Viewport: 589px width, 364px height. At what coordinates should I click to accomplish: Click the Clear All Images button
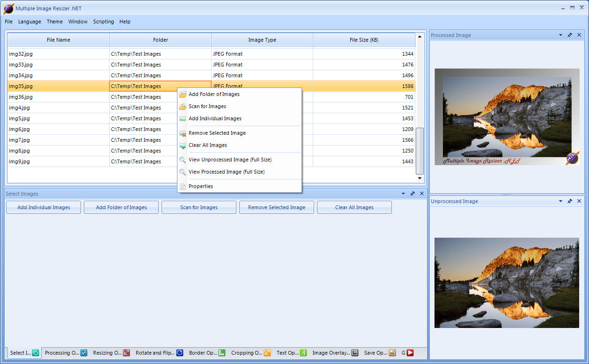coord(354,207)
